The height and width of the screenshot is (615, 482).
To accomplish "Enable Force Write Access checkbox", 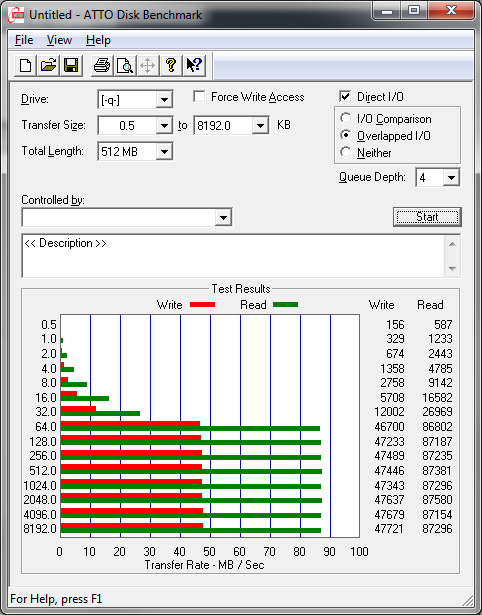I will (x=199, y=96).
